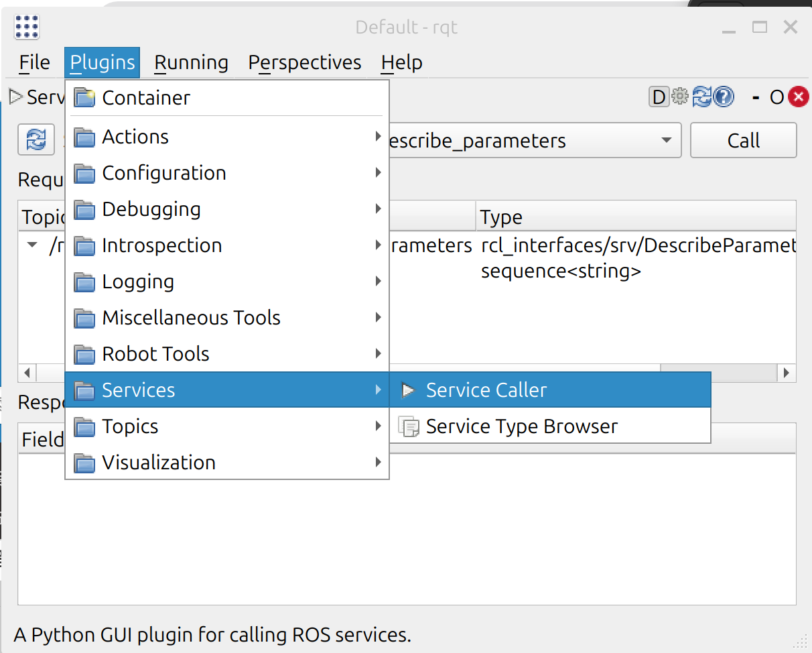Click the refresh services button icon

point(36,140)
